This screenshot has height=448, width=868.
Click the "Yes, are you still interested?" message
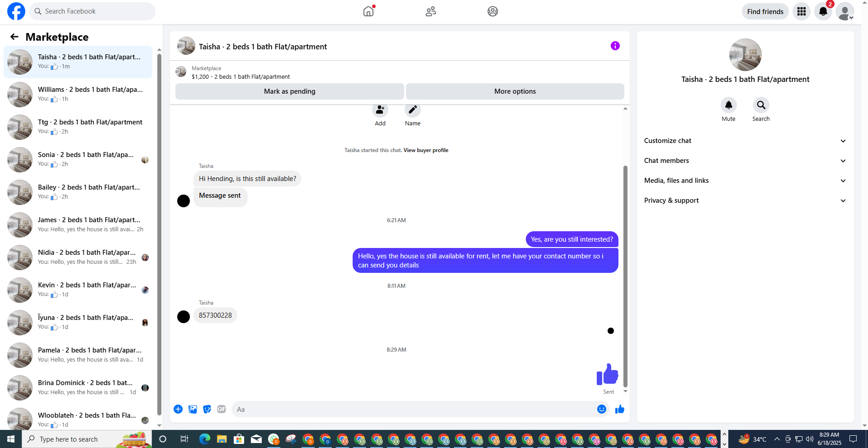tap(572, 239)
